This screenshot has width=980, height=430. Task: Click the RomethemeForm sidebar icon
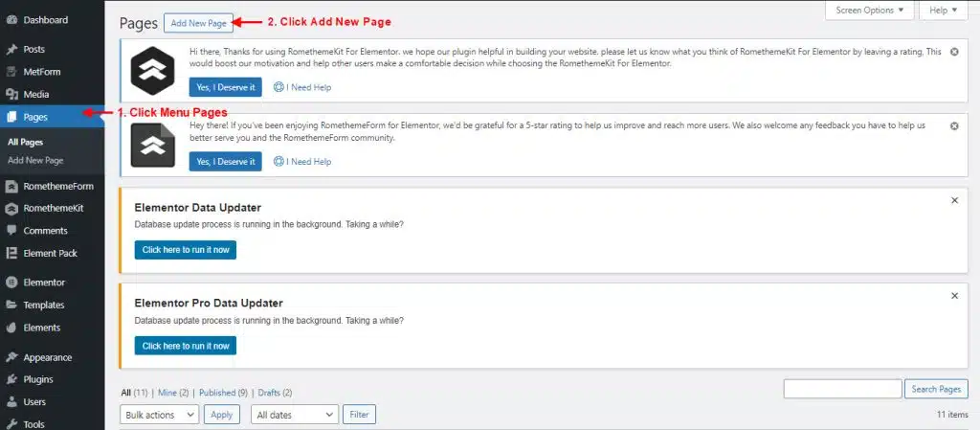tap(11, 186)
